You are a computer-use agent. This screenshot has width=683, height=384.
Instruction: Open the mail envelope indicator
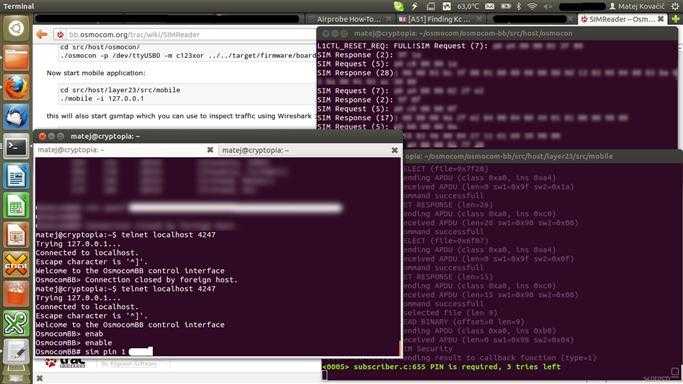point(490,6)
